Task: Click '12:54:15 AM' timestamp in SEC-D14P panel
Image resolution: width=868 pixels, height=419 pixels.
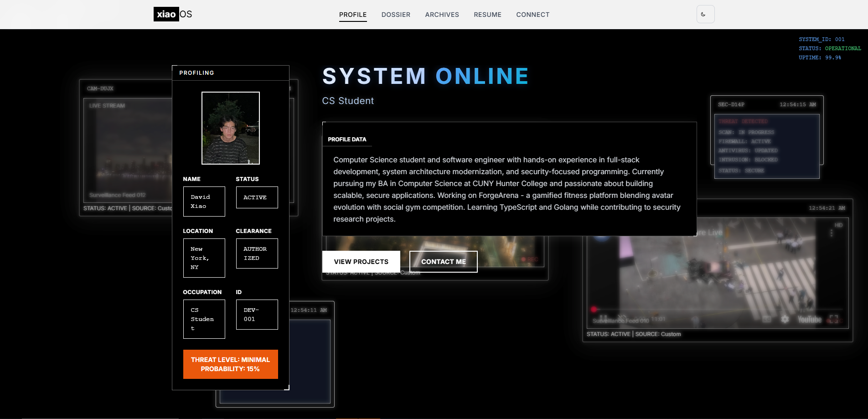Action: coord(798,104)
